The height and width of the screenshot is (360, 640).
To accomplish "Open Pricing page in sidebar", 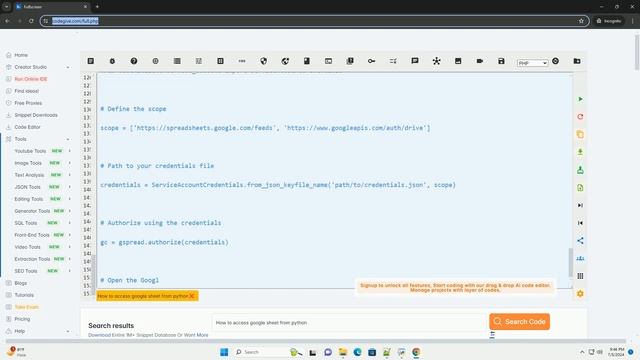I will (22, 319).
